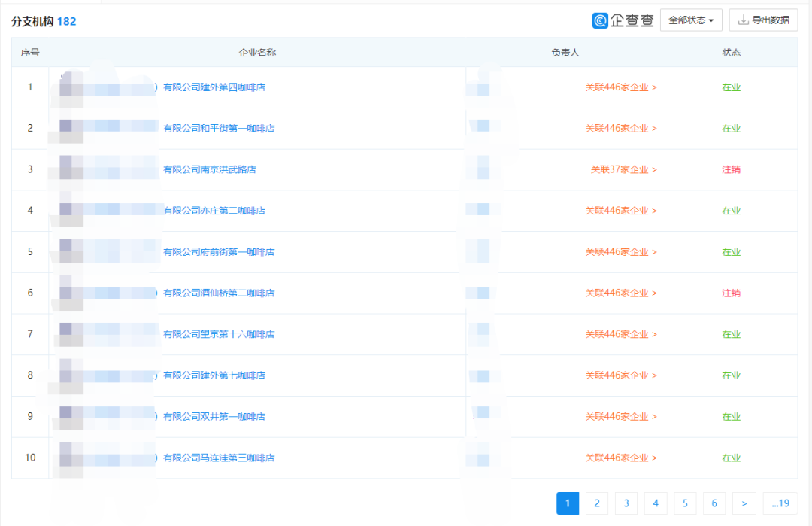The width and height of the screenshot is (812, 526).
Task: Go to page 3 of results
Action: coord(626,503)
